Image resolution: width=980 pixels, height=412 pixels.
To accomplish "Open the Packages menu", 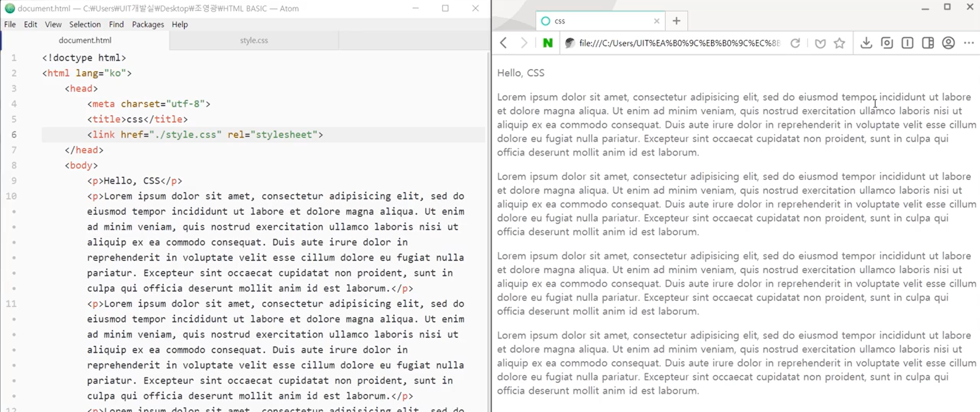I will [147, 24].
